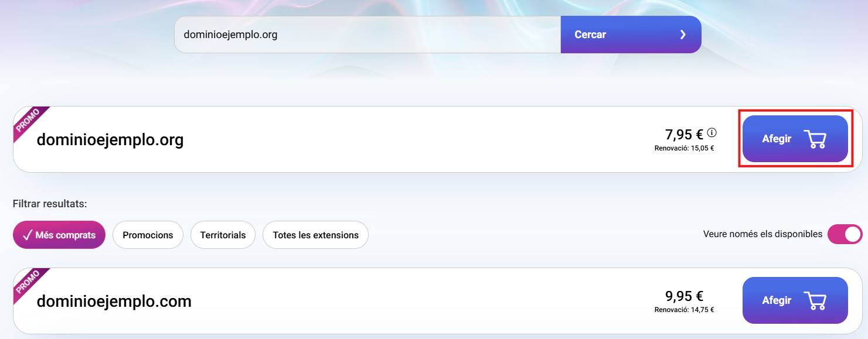Toggle the Veure només els disponibles switch

845,234
